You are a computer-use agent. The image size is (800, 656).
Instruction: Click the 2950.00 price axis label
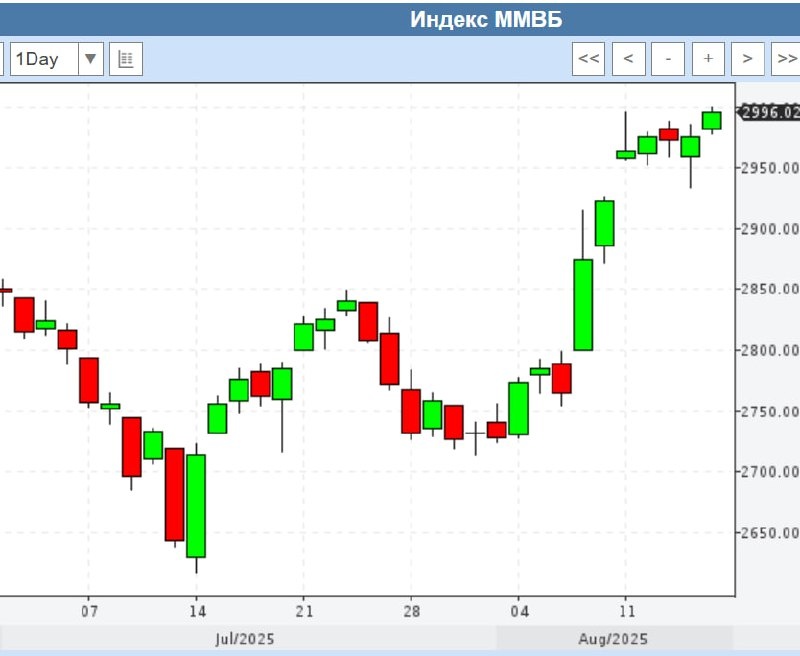[x=770, y=168]
